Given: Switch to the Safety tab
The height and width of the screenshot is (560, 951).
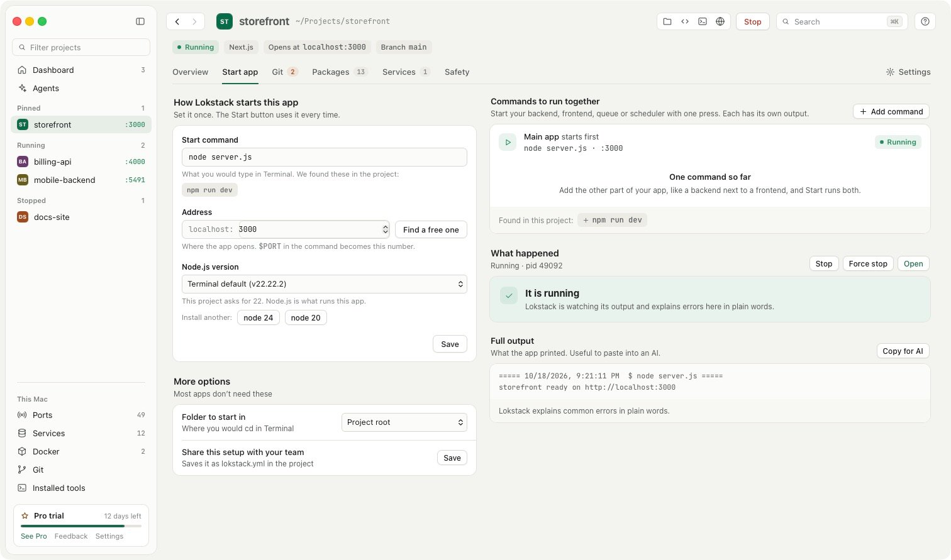Looking at the screenshot, I should tap(457, 72).
